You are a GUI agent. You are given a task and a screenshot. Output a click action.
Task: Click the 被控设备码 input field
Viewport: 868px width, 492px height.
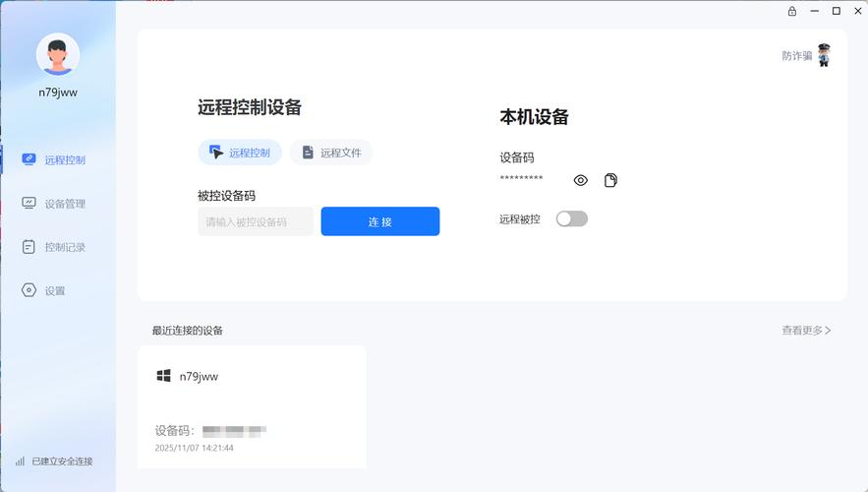click(x=256, y=221)
